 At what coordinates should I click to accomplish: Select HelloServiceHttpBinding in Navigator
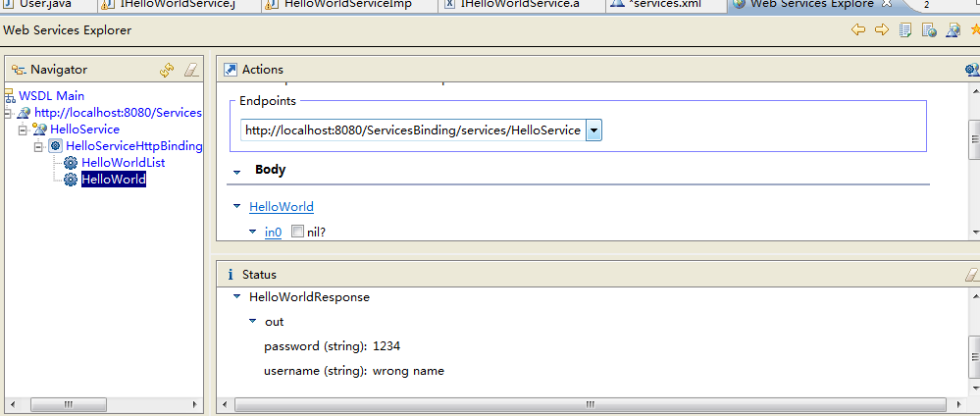point(134,146)
